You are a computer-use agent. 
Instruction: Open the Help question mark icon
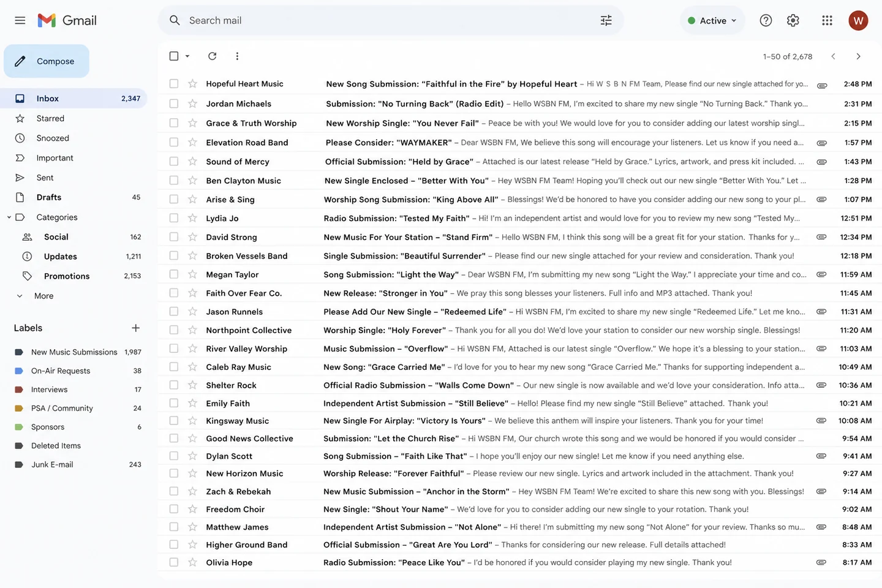[766, 20]
